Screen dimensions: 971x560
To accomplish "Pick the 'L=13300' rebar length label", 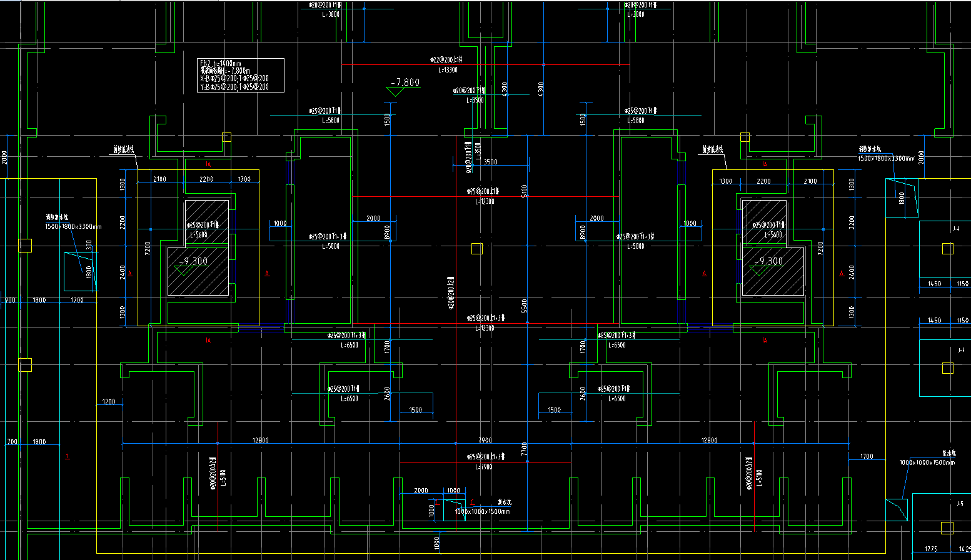I will point(448,71).
